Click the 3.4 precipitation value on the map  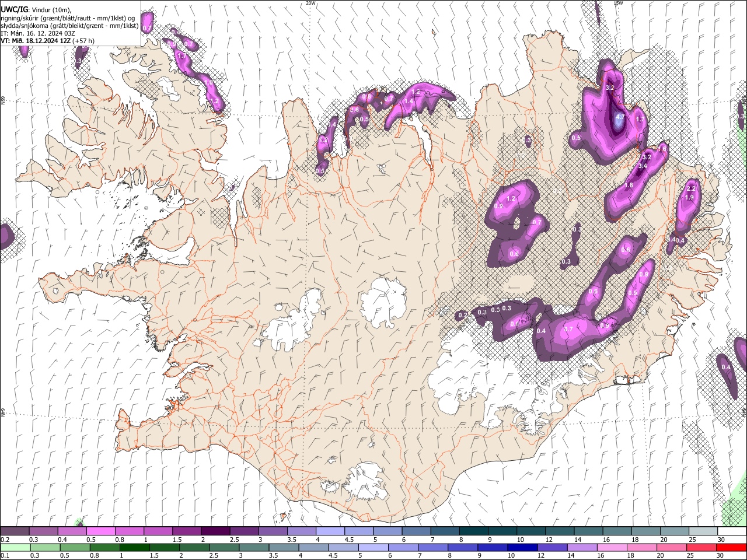coord(643,166)
